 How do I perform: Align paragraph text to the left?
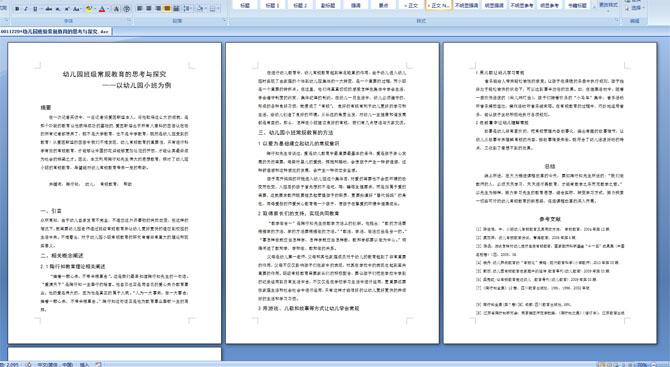pyautogui.click(x=139, y=9)
